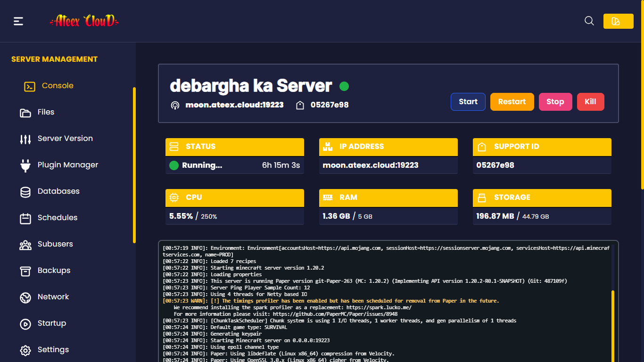The height and width of the screenshot is (362, 644).
Task: Open Server Version in sidebar
Action: (x=65, y=139)
